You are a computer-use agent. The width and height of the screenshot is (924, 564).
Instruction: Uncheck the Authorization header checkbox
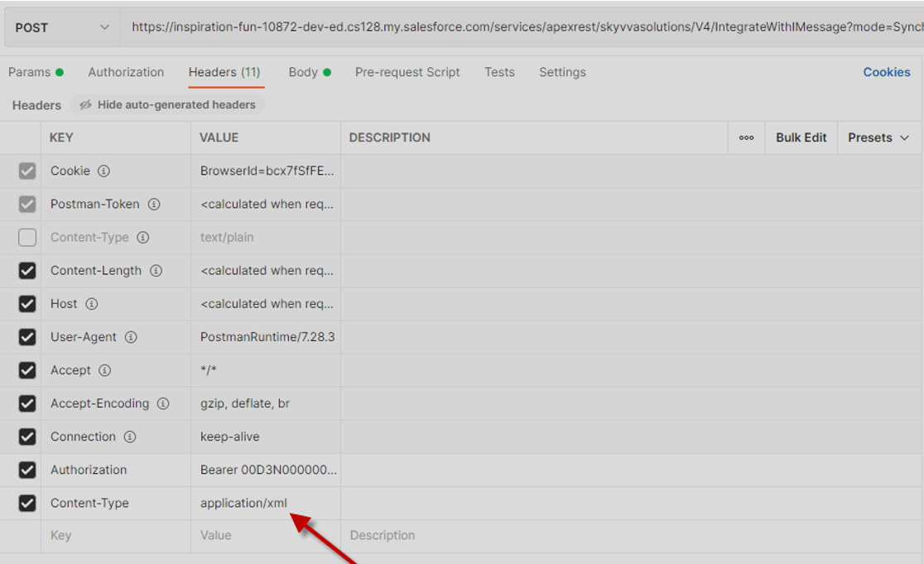click(27, 470)
